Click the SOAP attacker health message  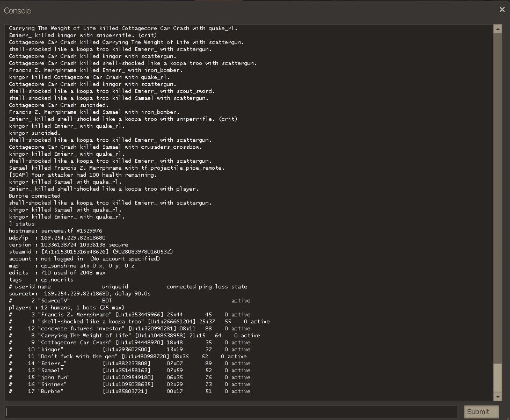tap(83, 175)
